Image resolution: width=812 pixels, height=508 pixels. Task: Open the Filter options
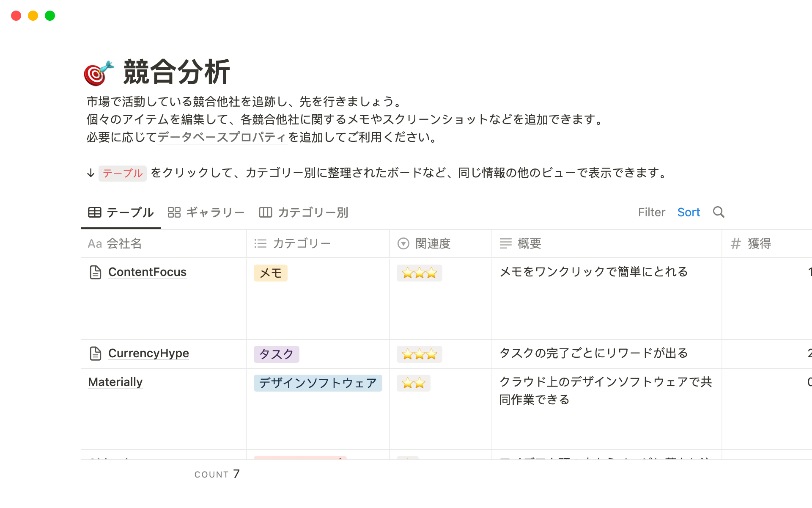click(651, 212)
